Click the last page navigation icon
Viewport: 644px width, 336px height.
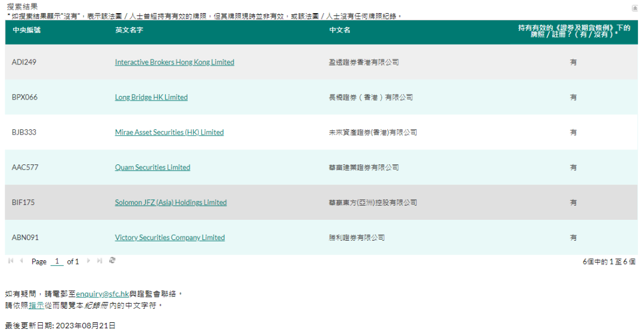pyautogui.click(x=100, y=261)
